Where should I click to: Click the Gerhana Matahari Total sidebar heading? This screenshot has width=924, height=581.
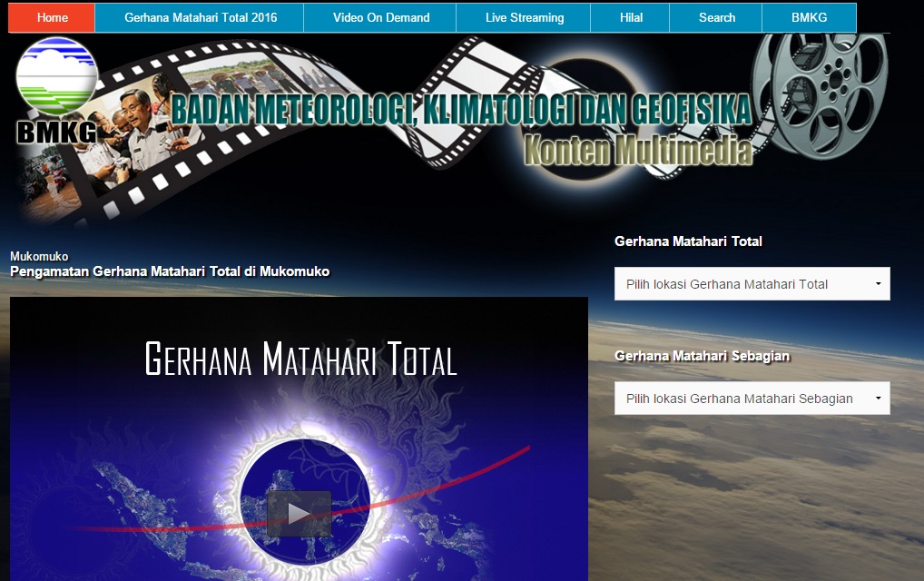(x=688, y=241)
